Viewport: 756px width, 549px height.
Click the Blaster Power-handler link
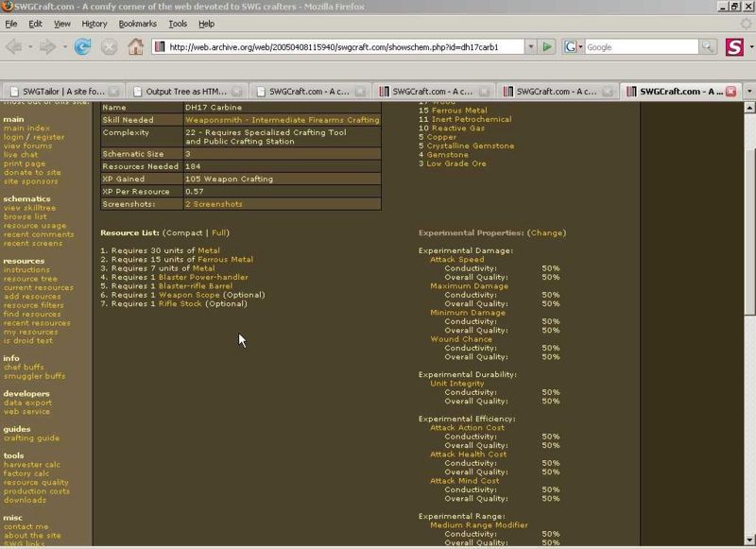[203, 277]
